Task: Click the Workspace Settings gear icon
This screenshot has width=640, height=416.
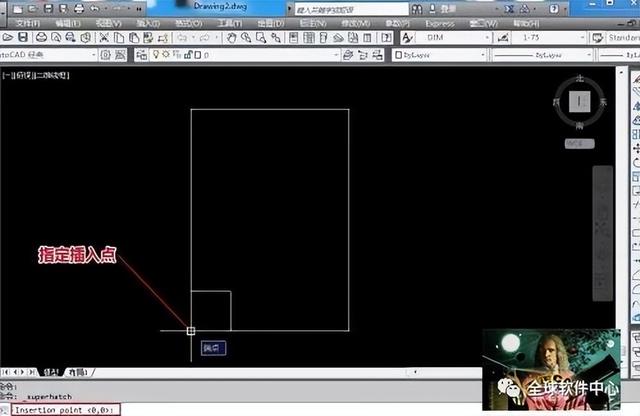Action: pyautogui.click(x=105, y=55)
